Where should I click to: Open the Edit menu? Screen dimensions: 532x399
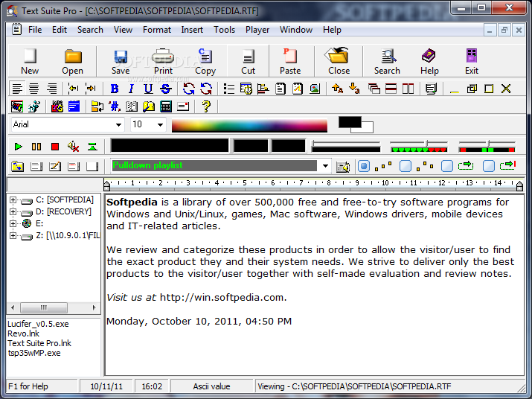pos(60,30)
